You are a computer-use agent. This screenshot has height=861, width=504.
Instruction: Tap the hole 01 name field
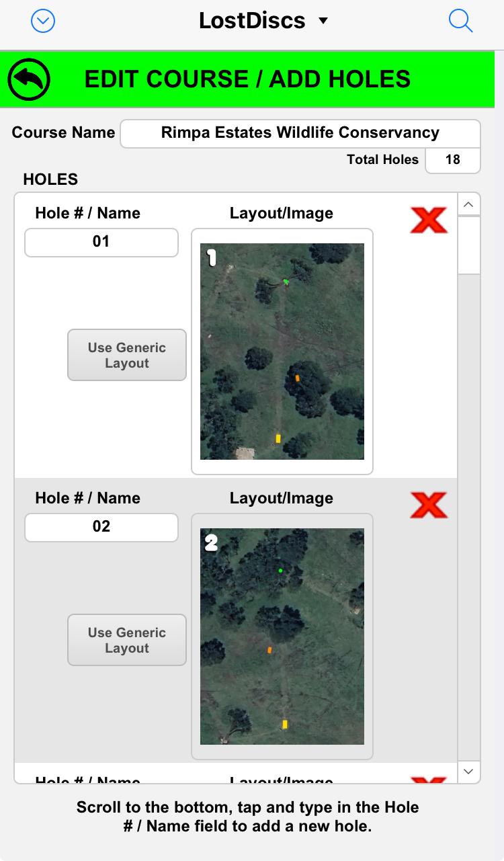(x=101, y=242)
